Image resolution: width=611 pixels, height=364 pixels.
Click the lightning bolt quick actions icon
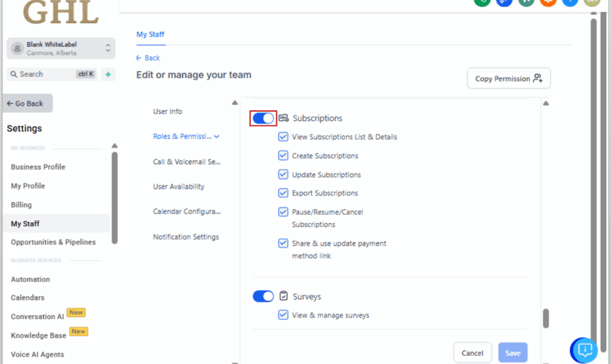(108, 75)
